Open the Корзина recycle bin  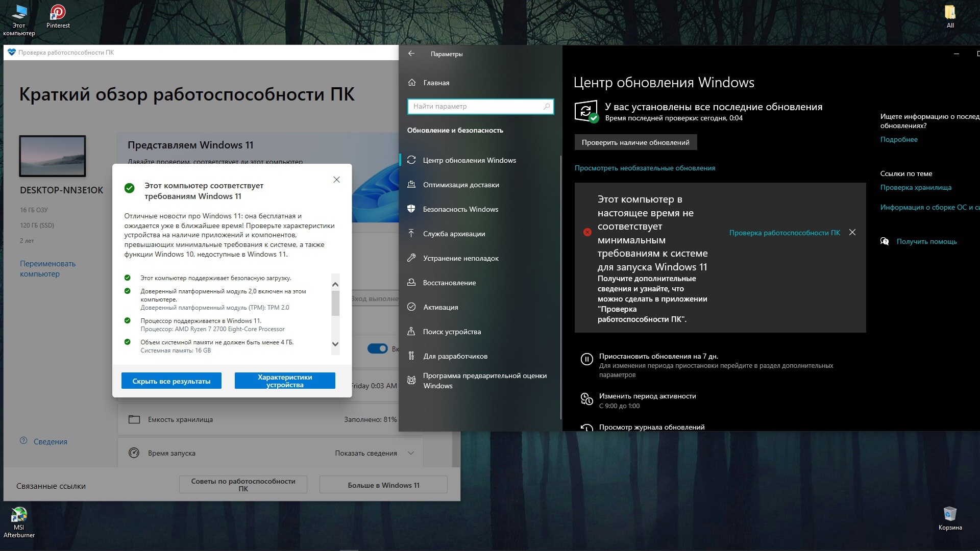(950, 518)
